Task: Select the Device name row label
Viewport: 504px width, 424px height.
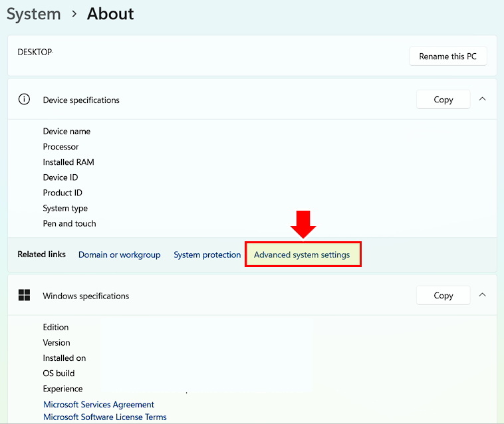Action: click(x=66, y=132)
